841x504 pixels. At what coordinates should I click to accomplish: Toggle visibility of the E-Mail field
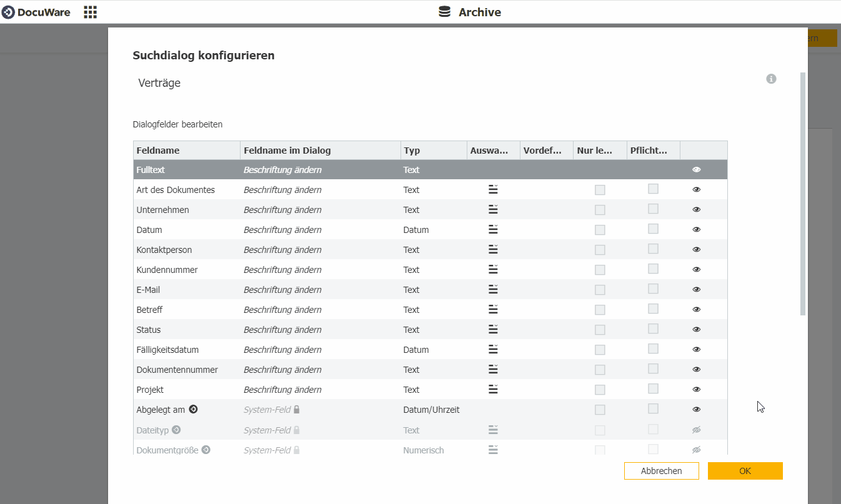(697, 290)
